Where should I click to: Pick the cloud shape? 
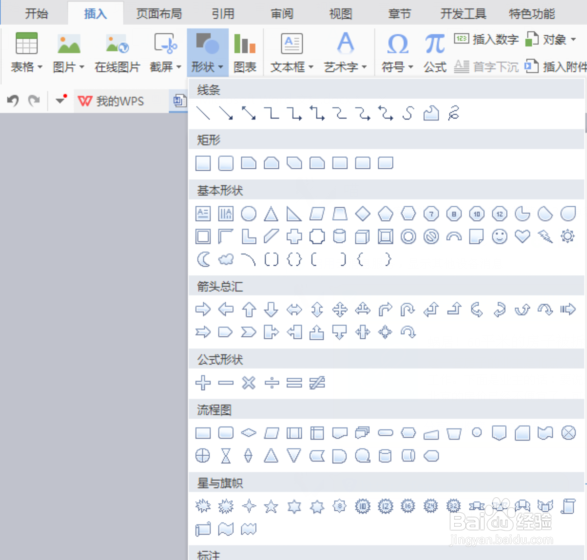pos(226,259)
